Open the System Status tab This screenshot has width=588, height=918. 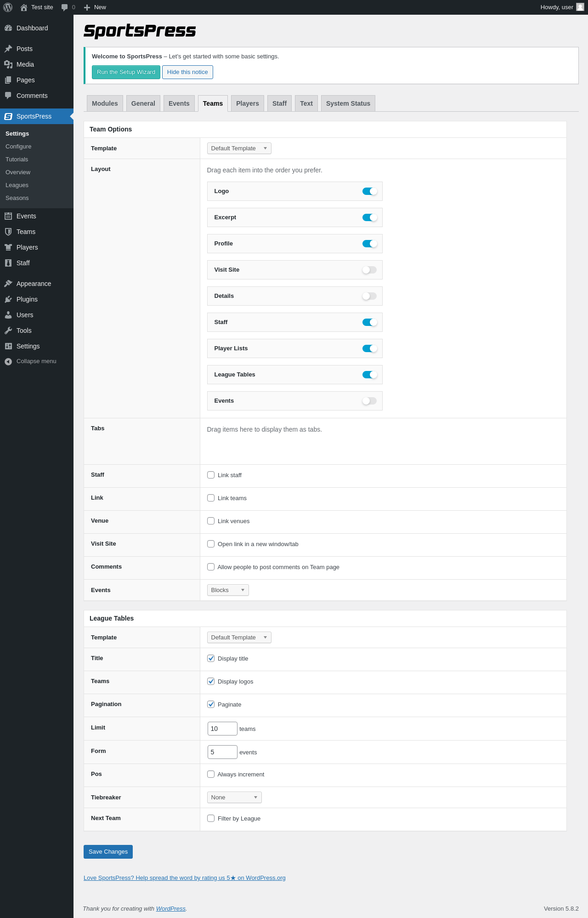point(348,103)
